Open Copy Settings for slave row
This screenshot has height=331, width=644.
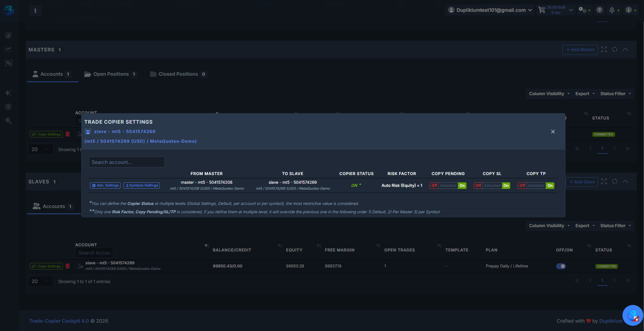click(x=46, y=266)
